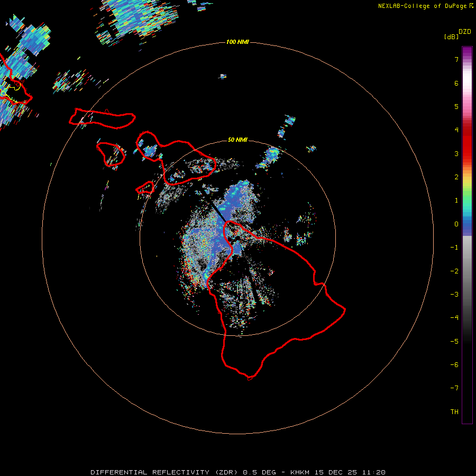
Task: Click the -2 value on color scale
Action: pos(454,271)
